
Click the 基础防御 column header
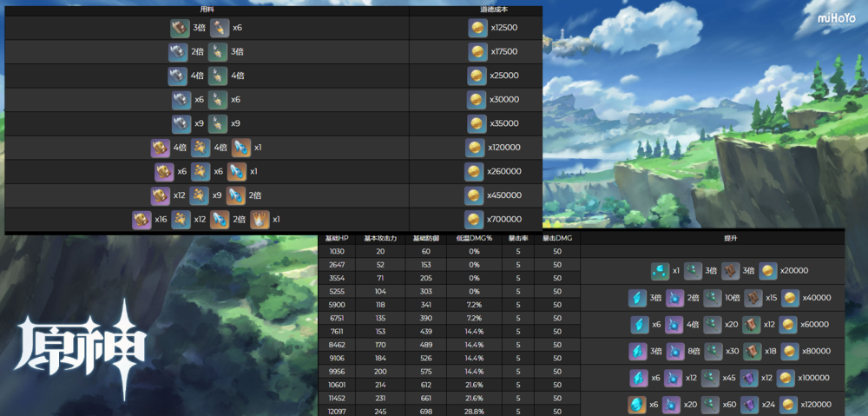pyautogui.click(x=426, y=238)
